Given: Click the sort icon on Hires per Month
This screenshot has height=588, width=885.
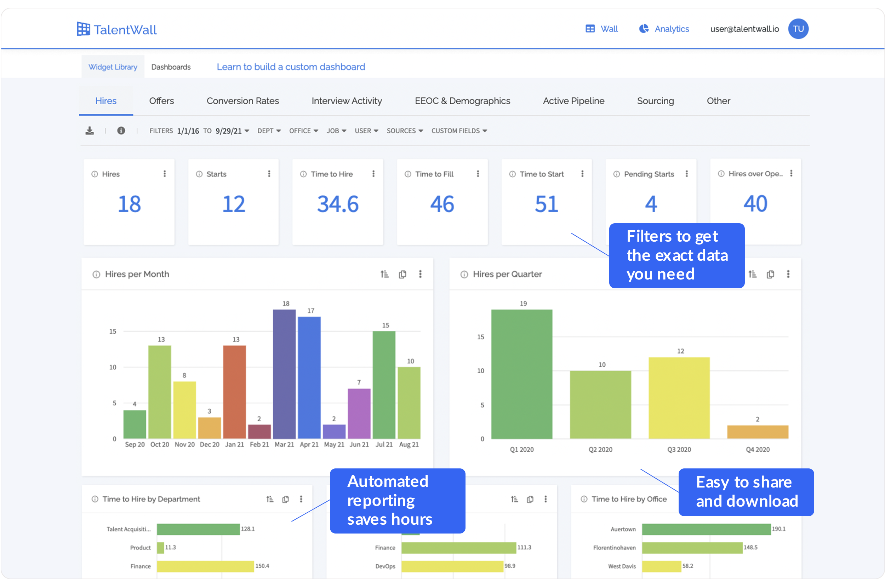Looking at the screenshot, I should [x=384, y=274].
